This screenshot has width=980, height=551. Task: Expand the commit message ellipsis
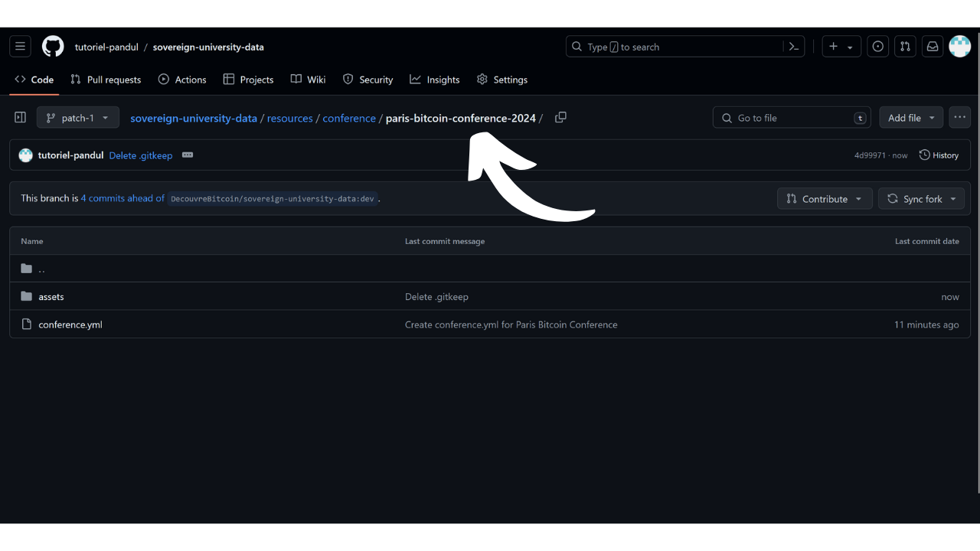tap(188, 155)
